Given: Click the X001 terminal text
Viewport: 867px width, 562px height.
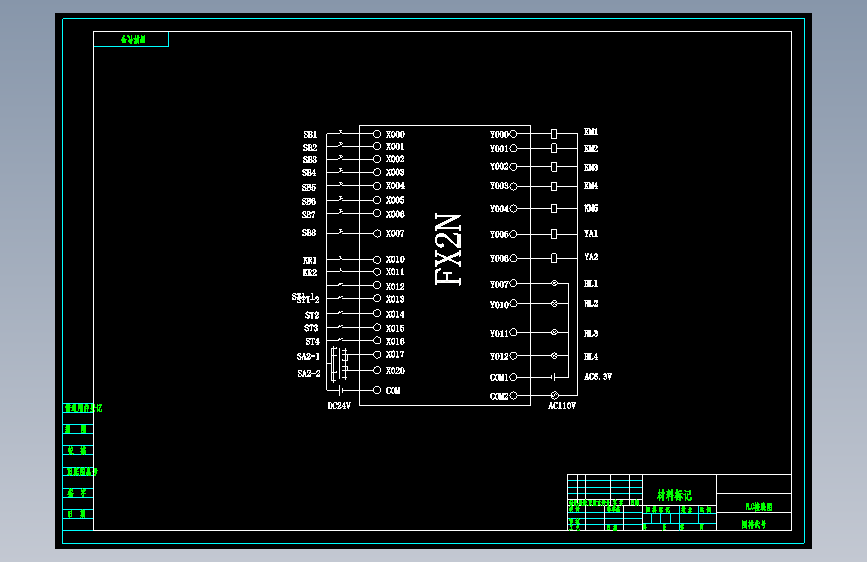Looking at the screenshot, I should click(395, 147).
